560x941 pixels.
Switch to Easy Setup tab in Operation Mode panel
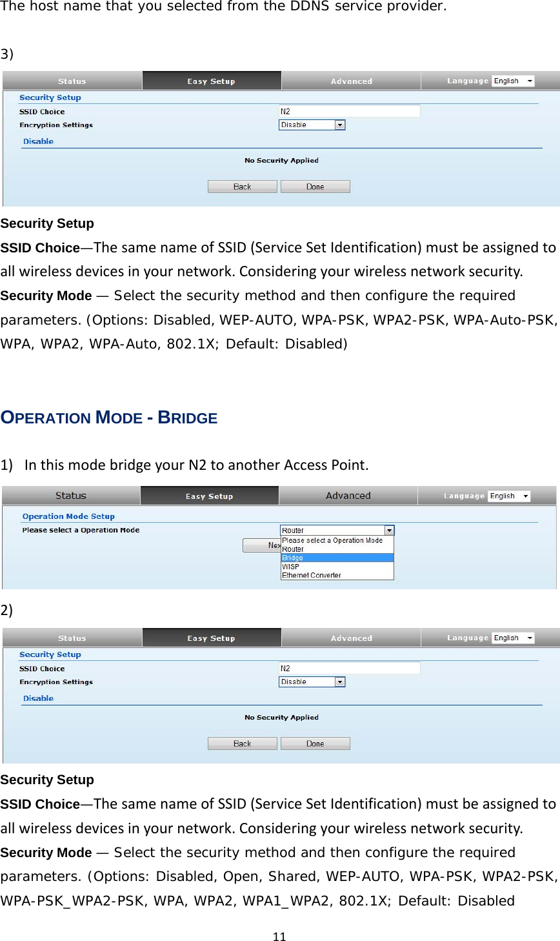(x=209, y=496)
